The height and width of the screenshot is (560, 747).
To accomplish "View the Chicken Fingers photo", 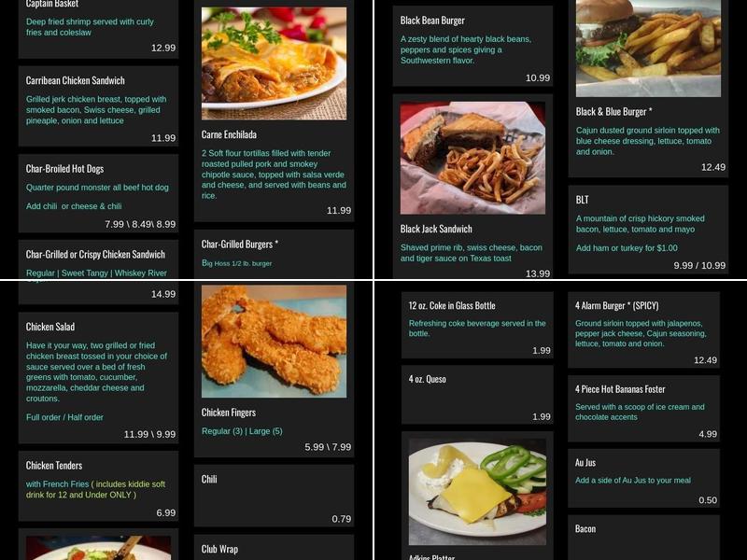I will [x=274, y=342].
